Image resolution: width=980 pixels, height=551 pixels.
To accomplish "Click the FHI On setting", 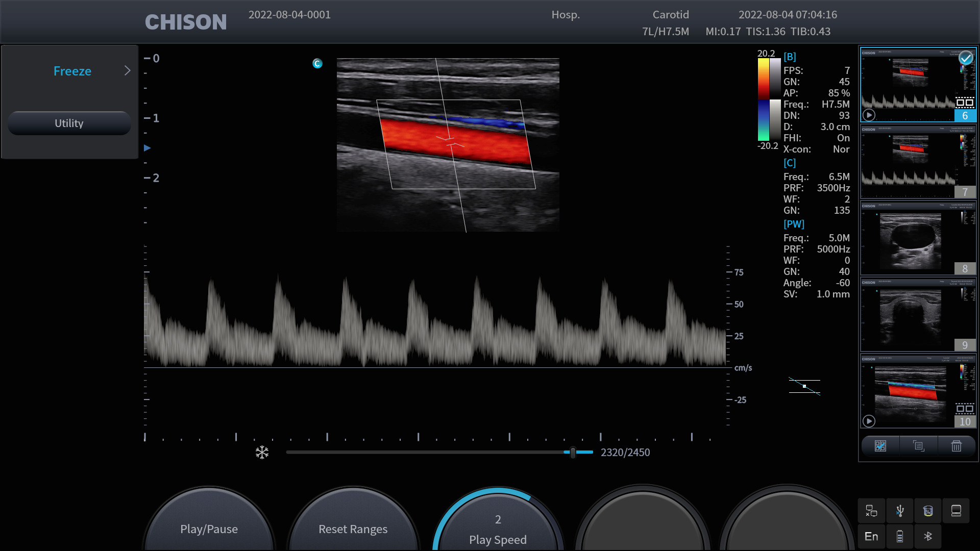I will click(843, 138).
